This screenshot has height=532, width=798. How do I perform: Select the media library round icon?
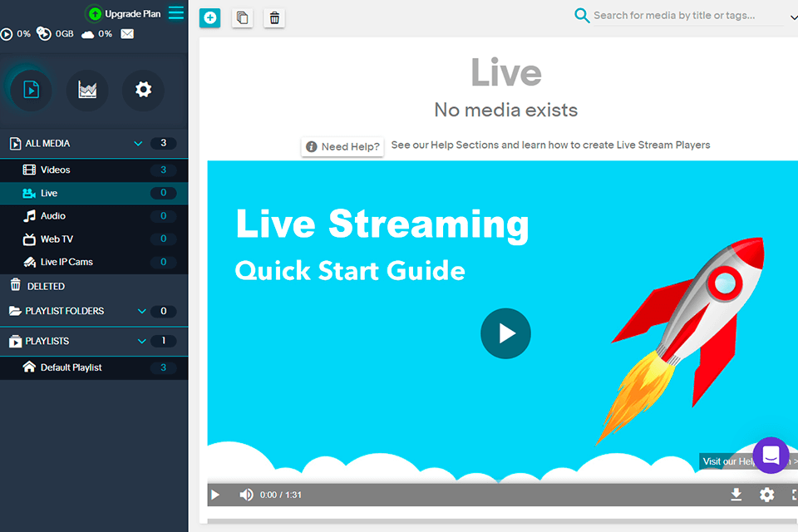31,90
